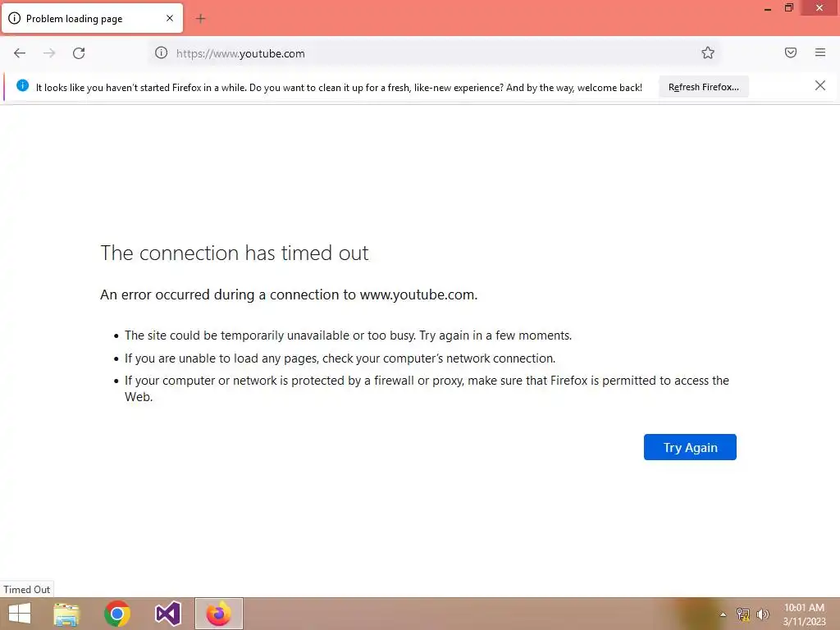Close the Problem loading page tab
Image resolution: width=840 pixels, height=630 pixels.
[170, 18]
